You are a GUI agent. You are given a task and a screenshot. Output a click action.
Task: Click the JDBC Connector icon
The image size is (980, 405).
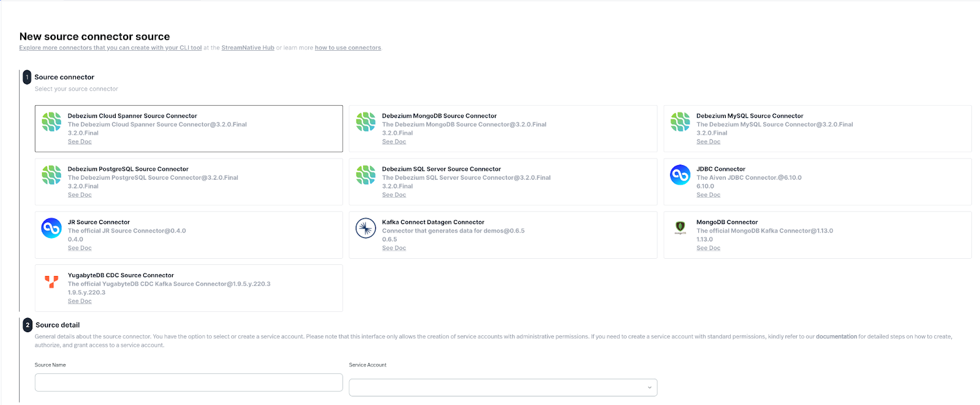click(680, 175)
